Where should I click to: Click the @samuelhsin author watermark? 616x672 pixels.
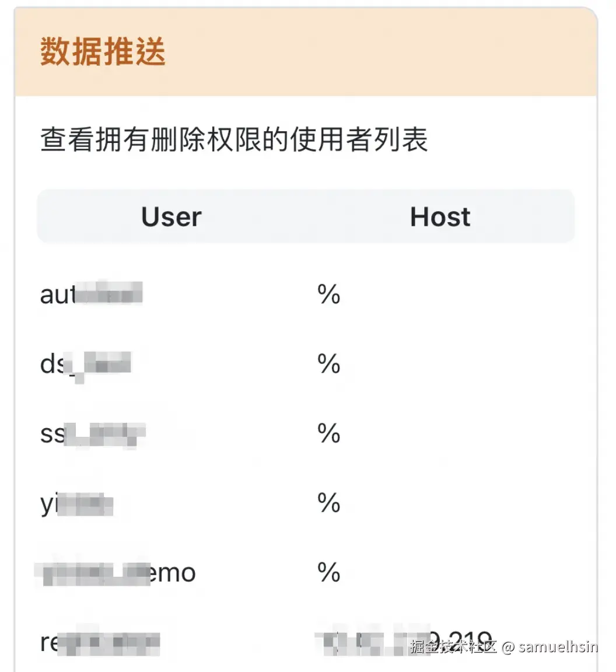[549, 646]
